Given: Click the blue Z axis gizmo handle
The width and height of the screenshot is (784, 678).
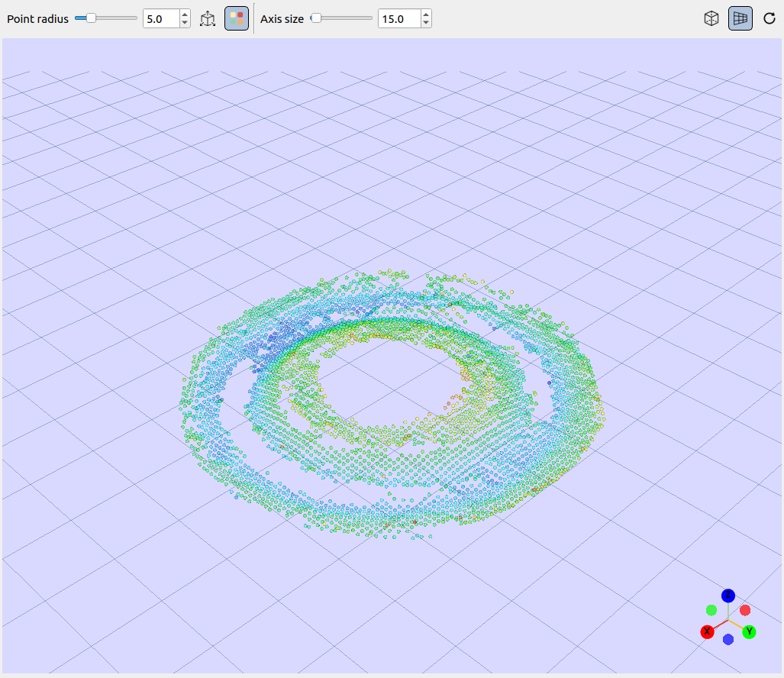Looking at the screenshot, I should [x=728, y=596].
